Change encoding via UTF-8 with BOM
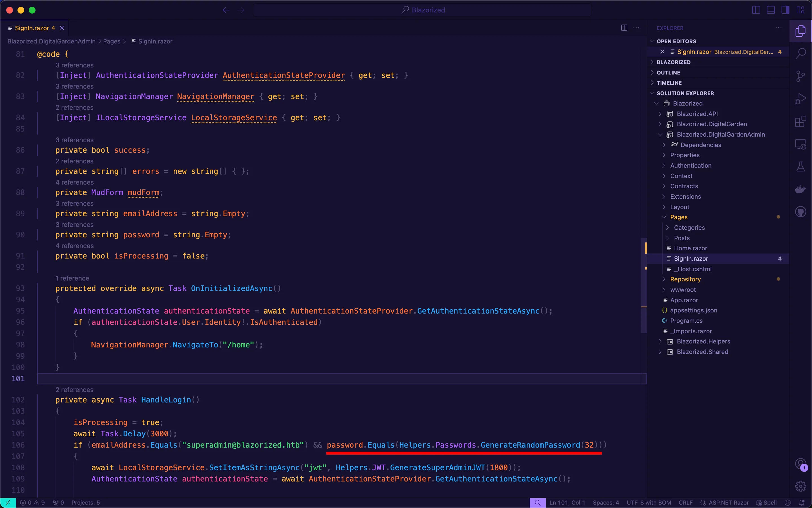This screenshot has height=508, width=812. 648,503
